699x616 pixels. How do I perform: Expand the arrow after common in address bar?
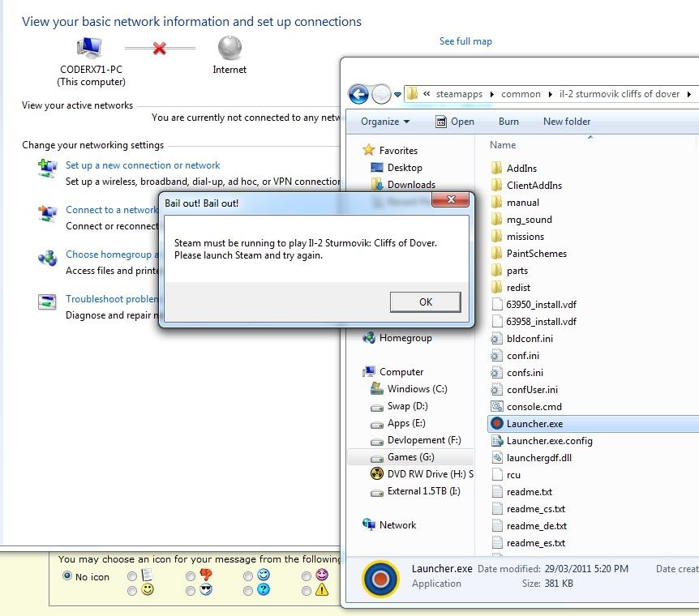pos(550,94)
